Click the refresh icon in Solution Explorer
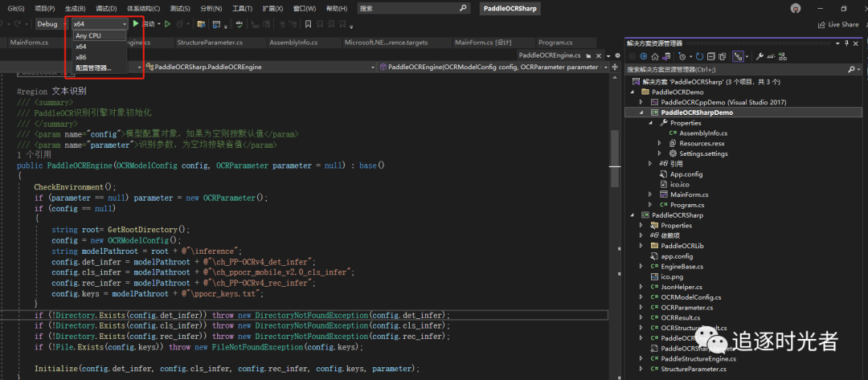The height and width of the screenshot is (380, 868). click(x=700, y=56)
